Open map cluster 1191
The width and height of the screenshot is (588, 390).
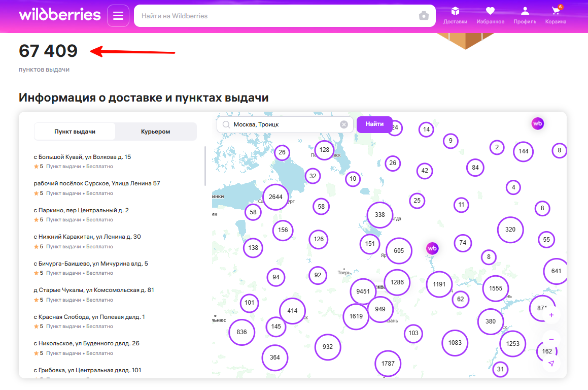coord(439,284)
